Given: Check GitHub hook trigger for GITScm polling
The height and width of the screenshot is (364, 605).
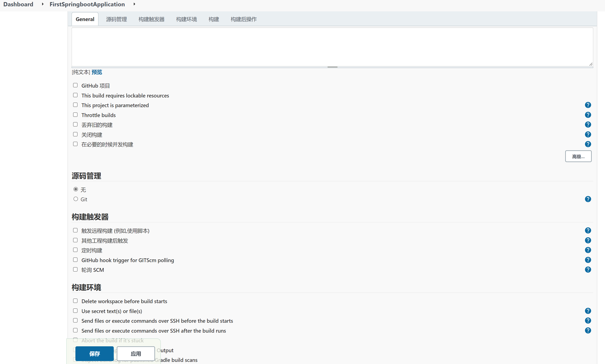Looking at the screenshot, I should click(x=75, y=260).
